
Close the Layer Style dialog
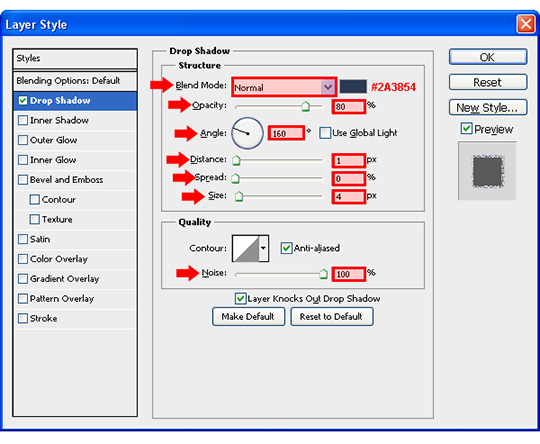pos(526,24)
